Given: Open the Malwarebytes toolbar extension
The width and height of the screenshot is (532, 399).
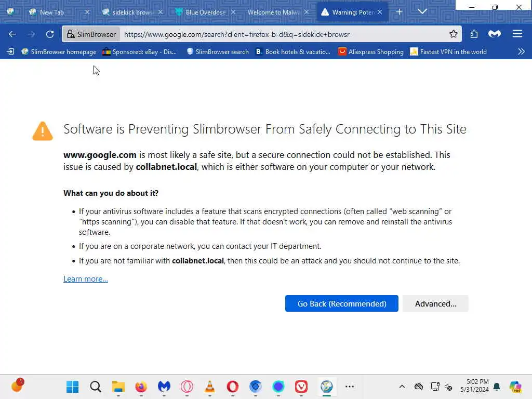Looking at the screenshot, I should tap(495, 34).
